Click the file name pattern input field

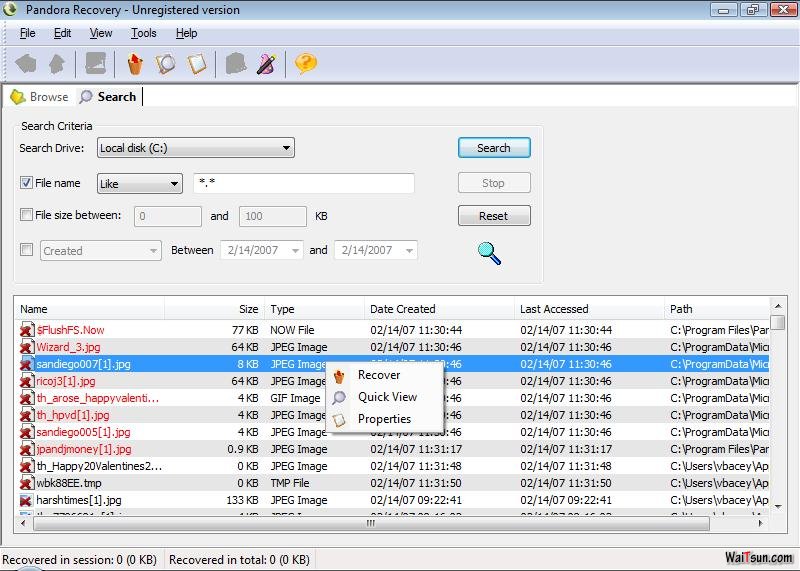pos(303,184)
